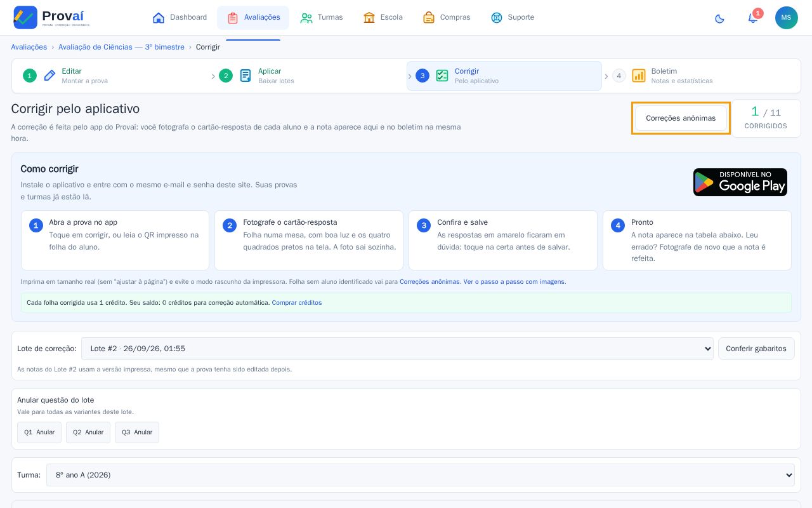Click the Suporte lifebuoy icon
The height and width of the screenshot is (508, 812).
click(x=497, y=18)
